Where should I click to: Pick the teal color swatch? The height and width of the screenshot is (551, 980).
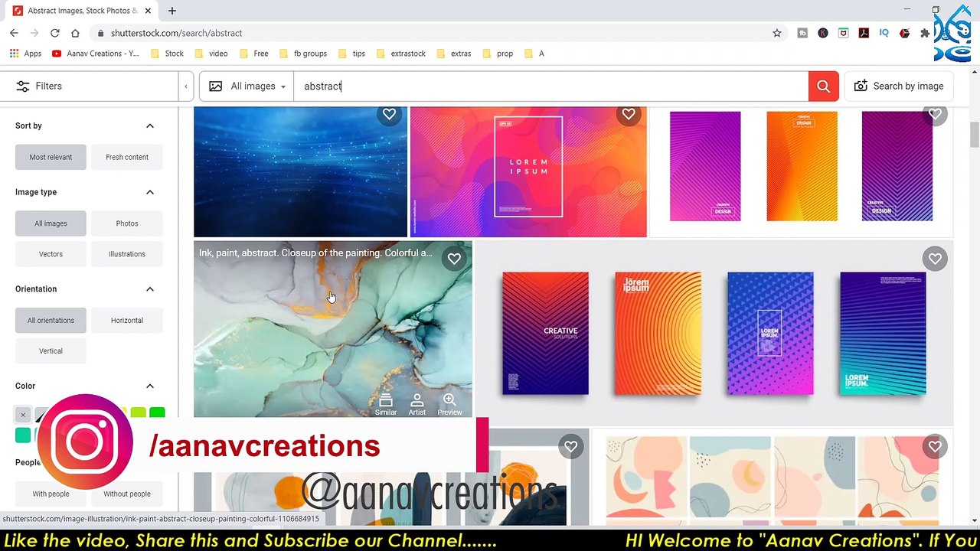[23, 435]
